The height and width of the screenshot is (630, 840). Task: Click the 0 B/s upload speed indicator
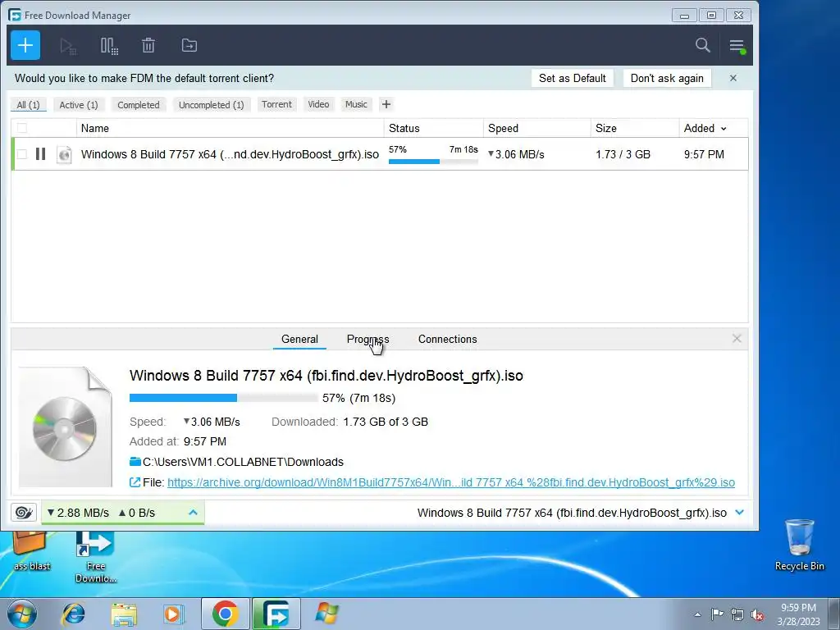[137, 513]
